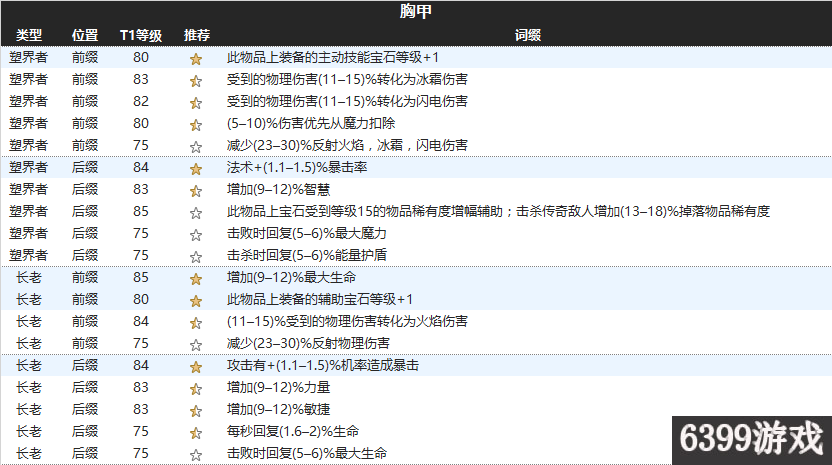Select text 受到的物理伤害(11–15)%转化为闪电伤害

[x=347, y=101]
